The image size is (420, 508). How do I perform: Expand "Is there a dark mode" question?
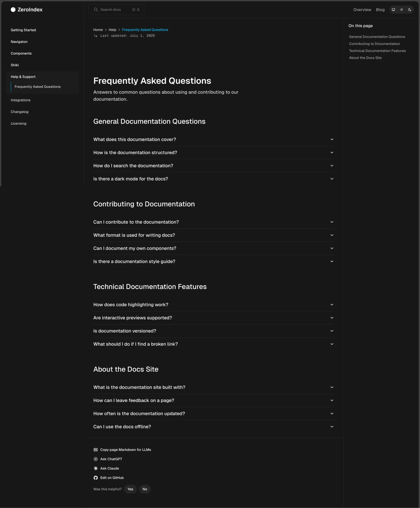(x=214, y=179)
